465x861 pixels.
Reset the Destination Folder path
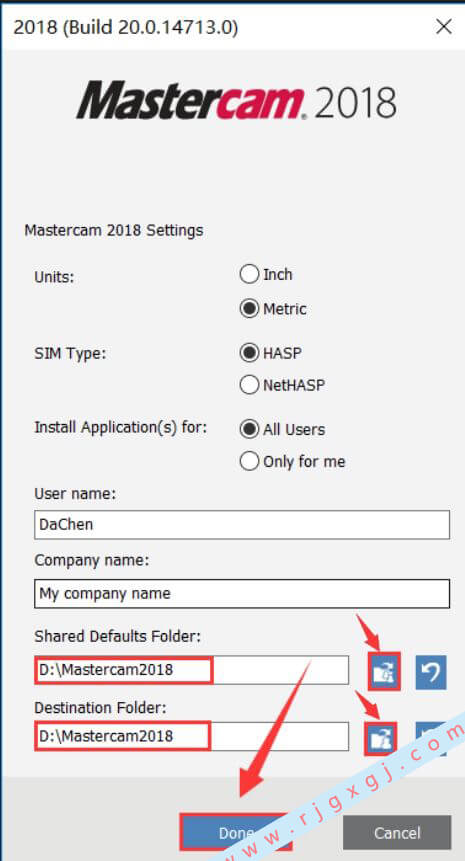pos(431,739)
